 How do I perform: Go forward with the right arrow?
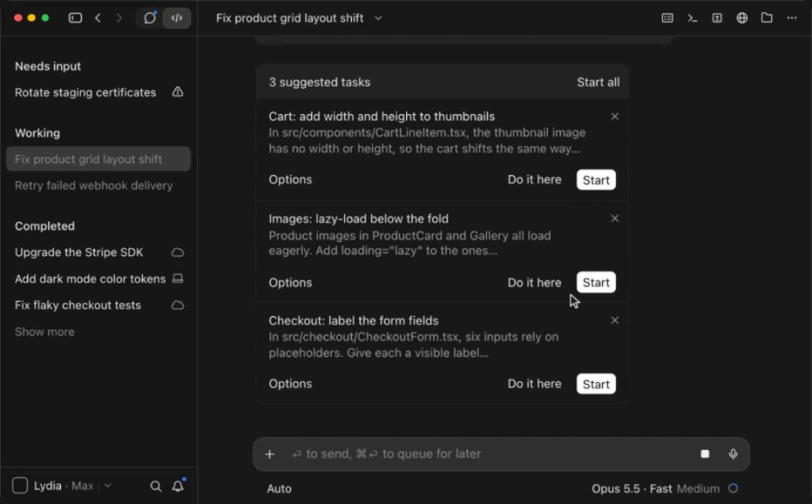pos(119,18)
